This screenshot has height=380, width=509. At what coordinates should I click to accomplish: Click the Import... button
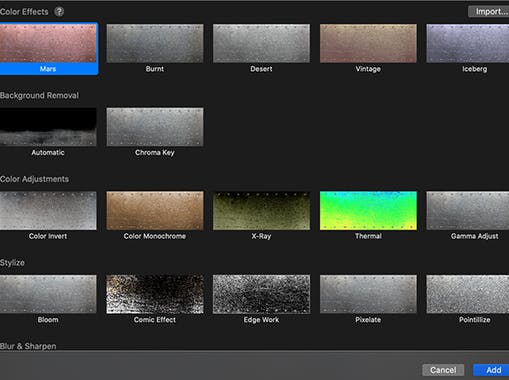tap(489, 12)
